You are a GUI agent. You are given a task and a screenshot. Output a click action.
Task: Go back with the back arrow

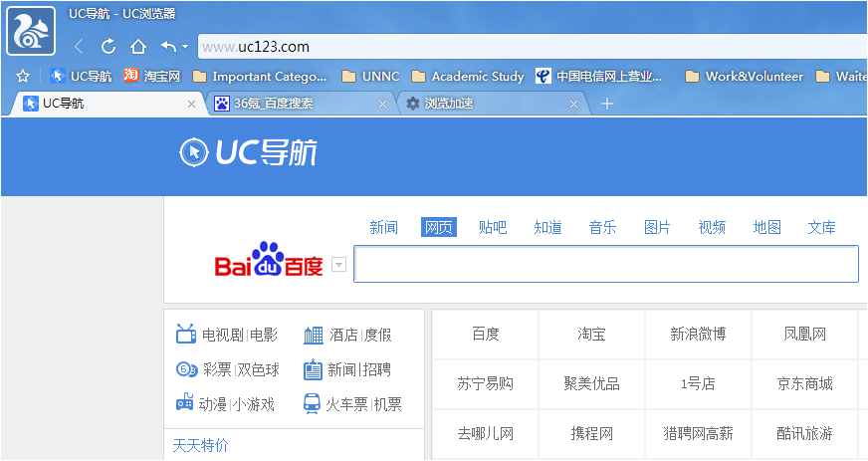point(79,47)
